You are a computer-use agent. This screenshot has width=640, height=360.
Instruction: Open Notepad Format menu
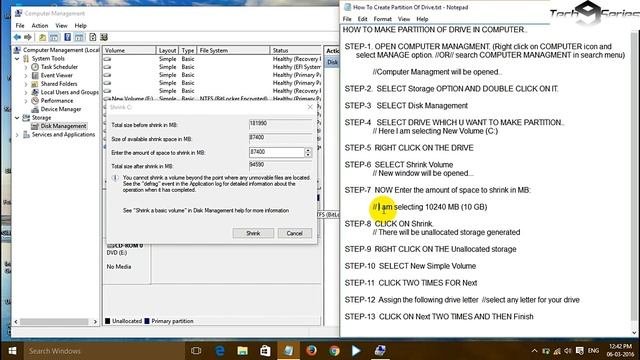tap(382, 19)
